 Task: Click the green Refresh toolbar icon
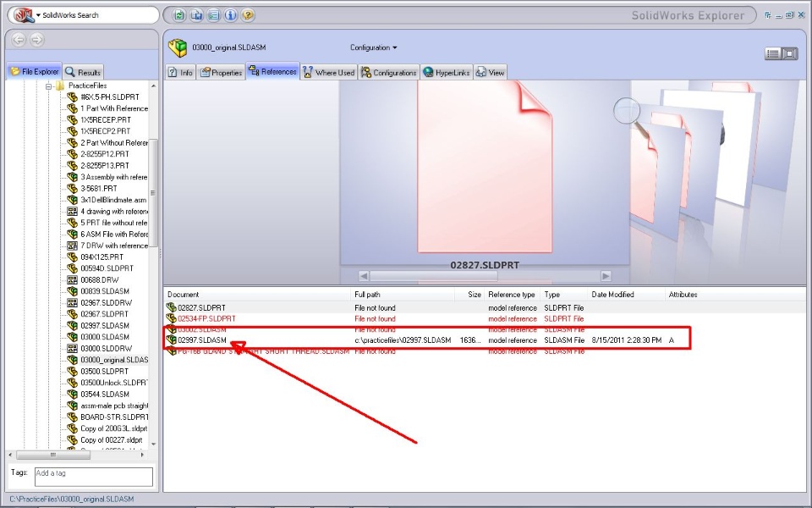coord(179,15)
